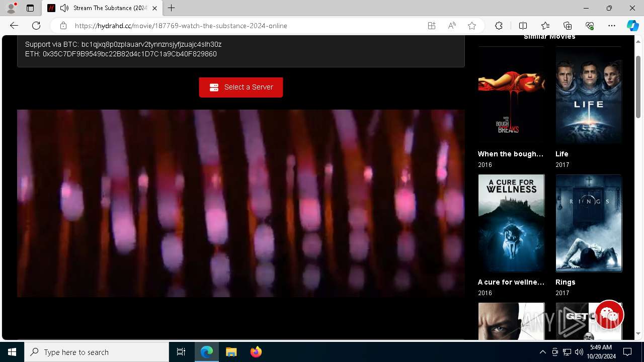Open the app available icon in address bar
Screen dimensions: 644x362
(x=432, y=26)
